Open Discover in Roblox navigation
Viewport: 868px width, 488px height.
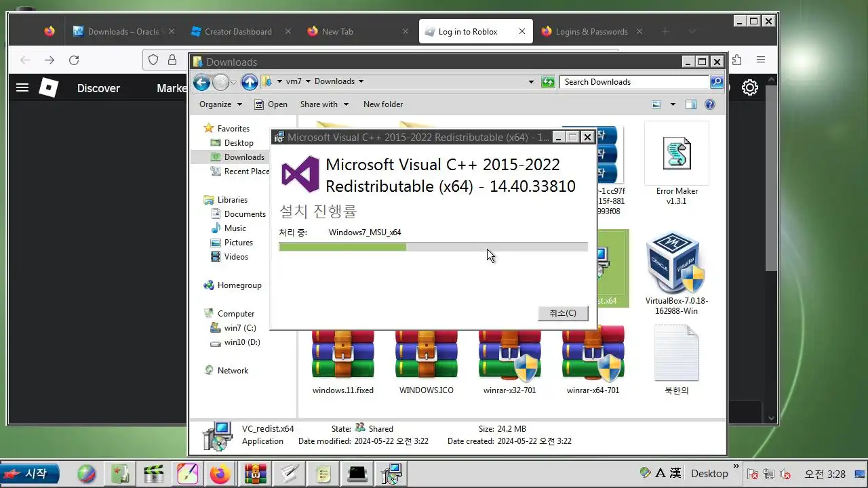[x=98, y=88]
